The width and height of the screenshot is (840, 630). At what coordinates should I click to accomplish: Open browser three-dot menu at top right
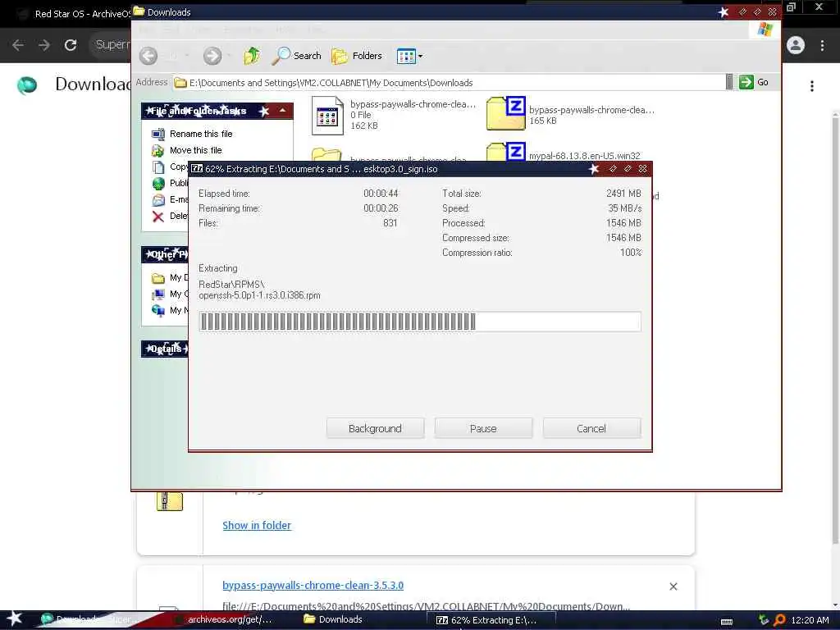coord(822,46)
